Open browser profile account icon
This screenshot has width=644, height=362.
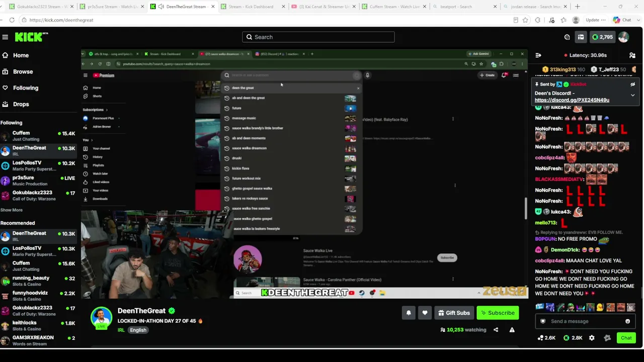(576, 20)
